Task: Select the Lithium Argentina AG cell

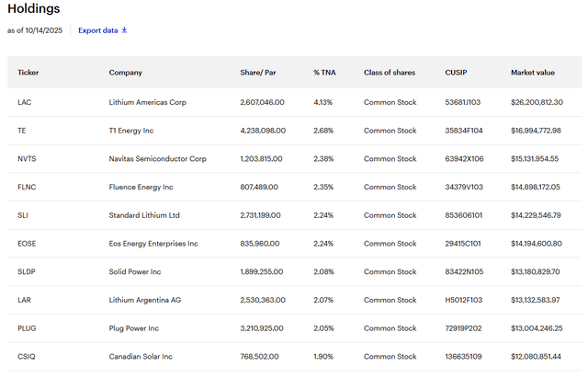Action: pyautogui.click(x=145, y=300)
